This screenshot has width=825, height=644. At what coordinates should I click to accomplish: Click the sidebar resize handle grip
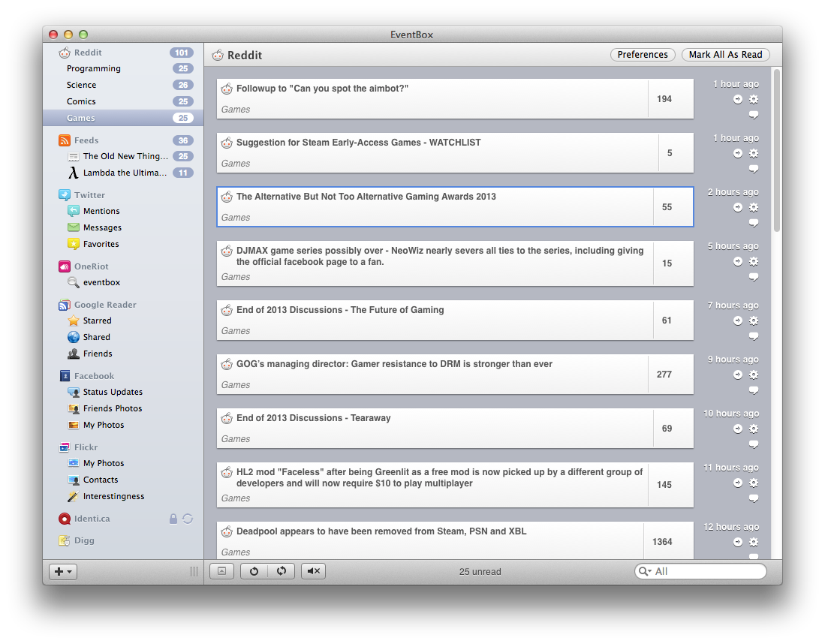(194, 571)
